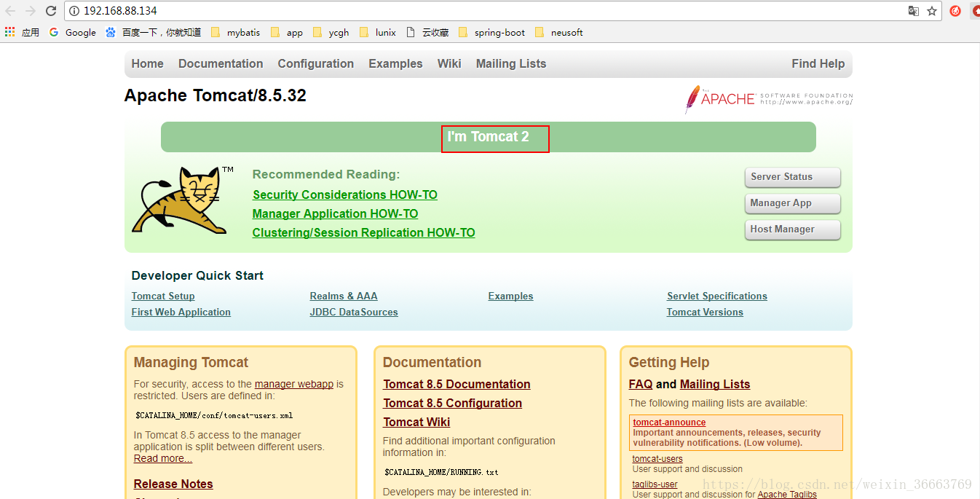
Task: Bookmark this page with the star icon
Action: pyautogui.click(x=932, y=11)
